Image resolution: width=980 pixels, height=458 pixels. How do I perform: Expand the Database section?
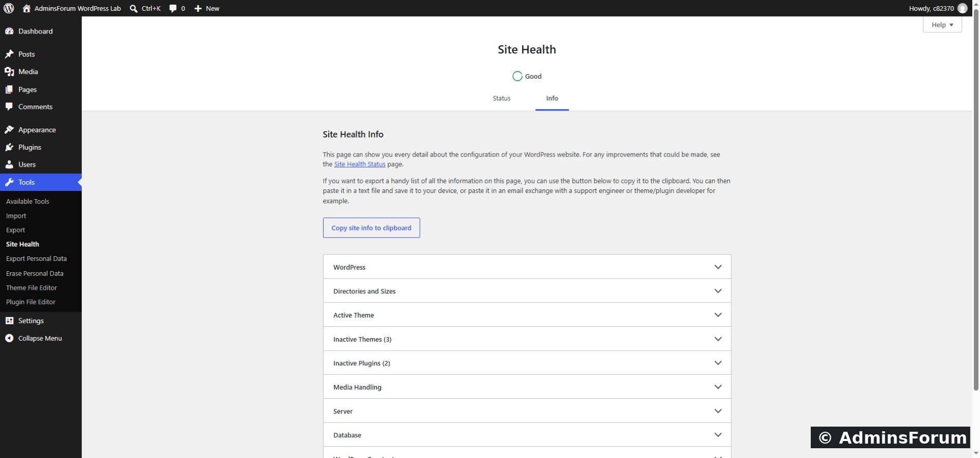tap(527, 435)
